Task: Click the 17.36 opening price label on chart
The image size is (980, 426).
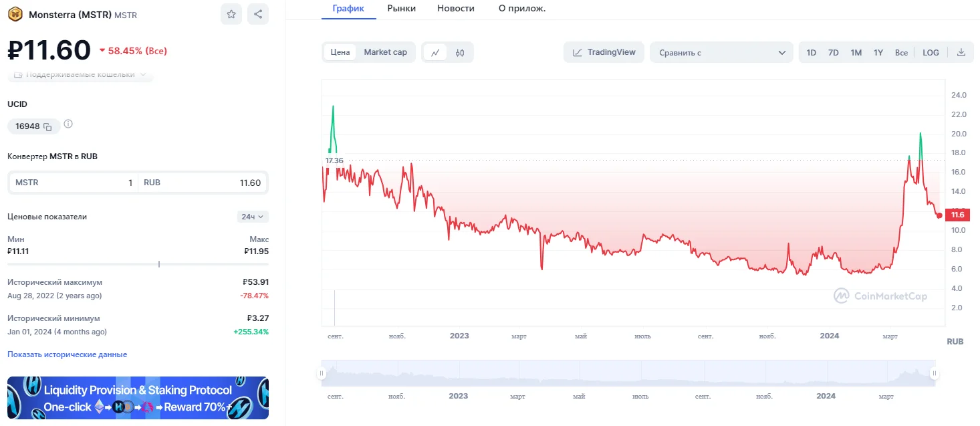Action: coord(334,161)
